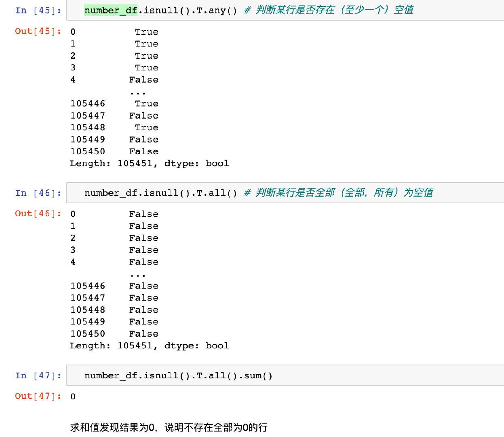Click the ellipsis row in Out[45]
This screenshot has height=437, width=504.
point(138,93)
